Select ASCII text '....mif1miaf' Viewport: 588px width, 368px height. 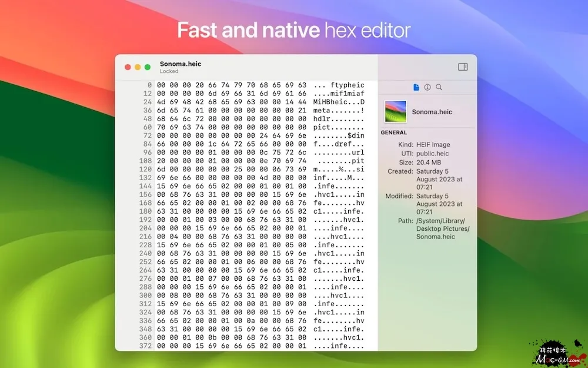(339, 94)
